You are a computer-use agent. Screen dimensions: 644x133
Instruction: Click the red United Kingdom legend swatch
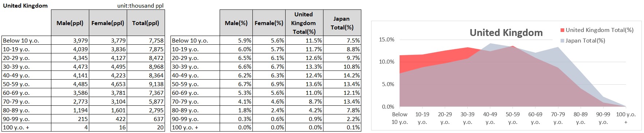click(x=562, y=30)
